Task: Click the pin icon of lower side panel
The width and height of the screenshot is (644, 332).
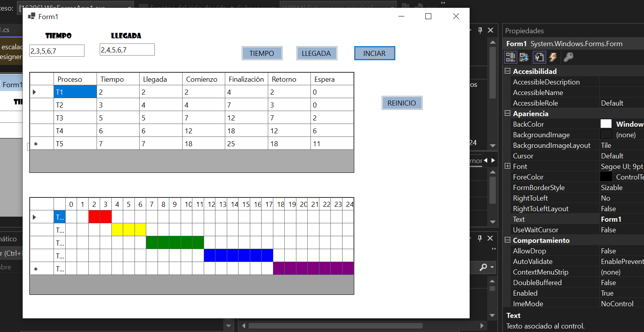Action: point(480,238)
